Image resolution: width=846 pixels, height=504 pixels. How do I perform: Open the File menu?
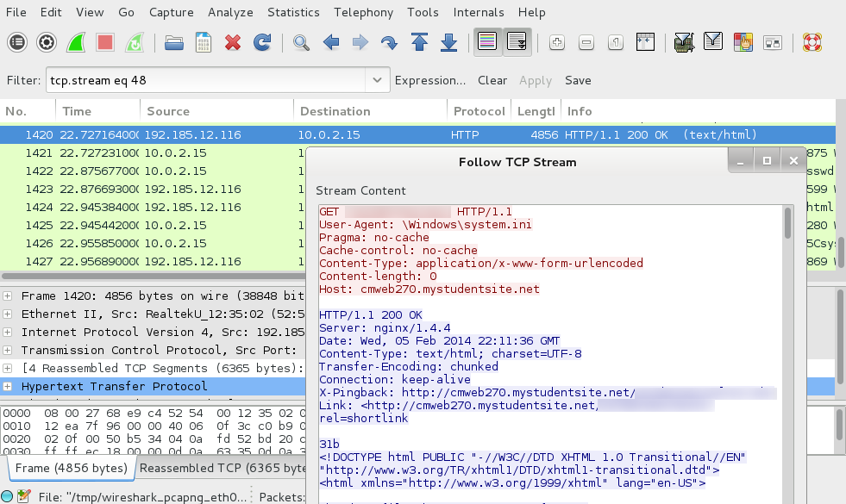[16, 12]
